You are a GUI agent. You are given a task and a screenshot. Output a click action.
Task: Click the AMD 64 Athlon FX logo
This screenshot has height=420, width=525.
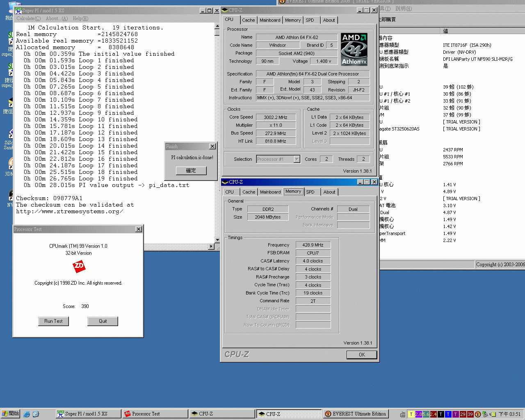click(354, 49)
